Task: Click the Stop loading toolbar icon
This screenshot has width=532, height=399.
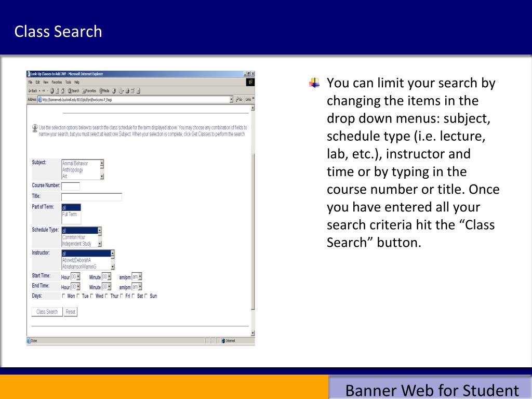Action: pyautogui.click(x=52, y=90)
